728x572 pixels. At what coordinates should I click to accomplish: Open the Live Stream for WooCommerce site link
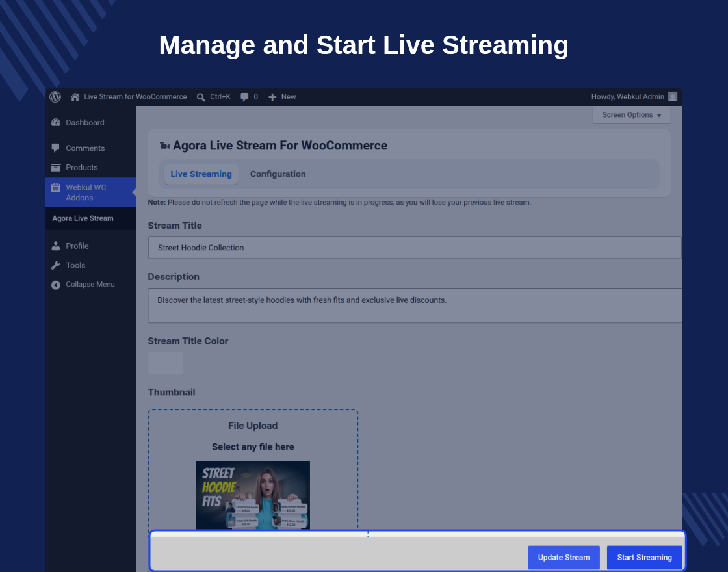(x=135, y=97)
